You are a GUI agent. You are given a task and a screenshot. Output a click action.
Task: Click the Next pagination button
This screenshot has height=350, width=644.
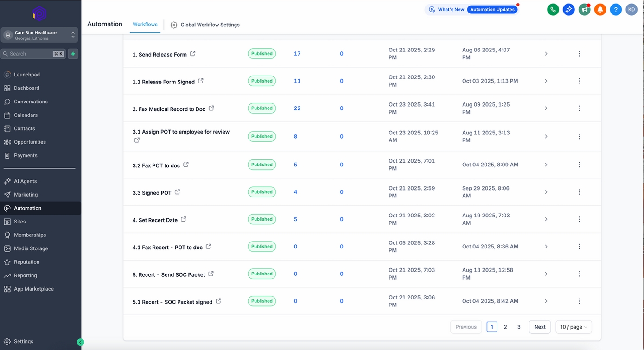point(540,327)
